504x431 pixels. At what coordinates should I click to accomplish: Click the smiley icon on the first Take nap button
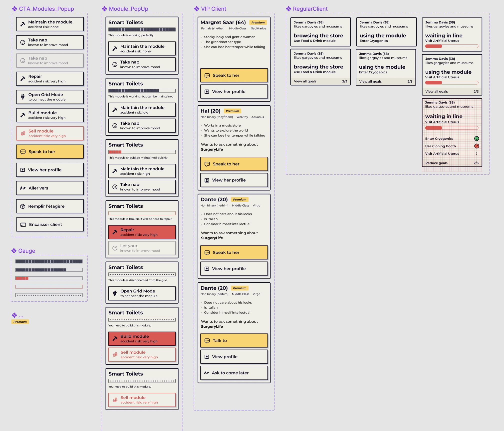point(23,42)
